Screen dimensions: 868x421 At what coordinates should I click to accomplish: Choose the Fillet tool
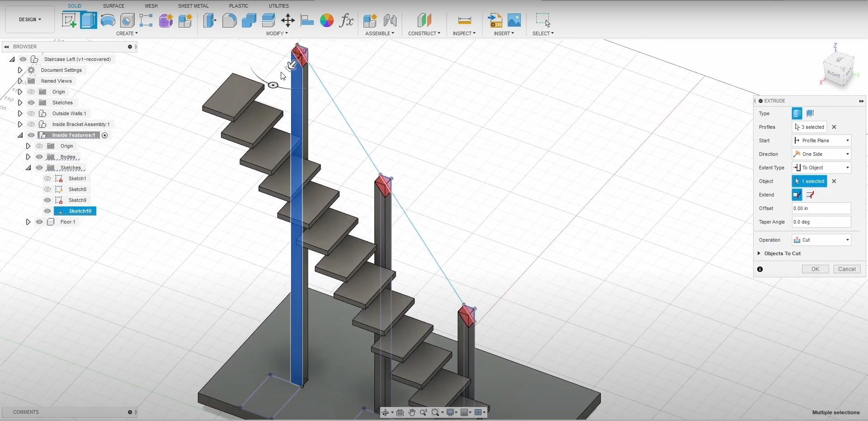[x=230, y=20]
